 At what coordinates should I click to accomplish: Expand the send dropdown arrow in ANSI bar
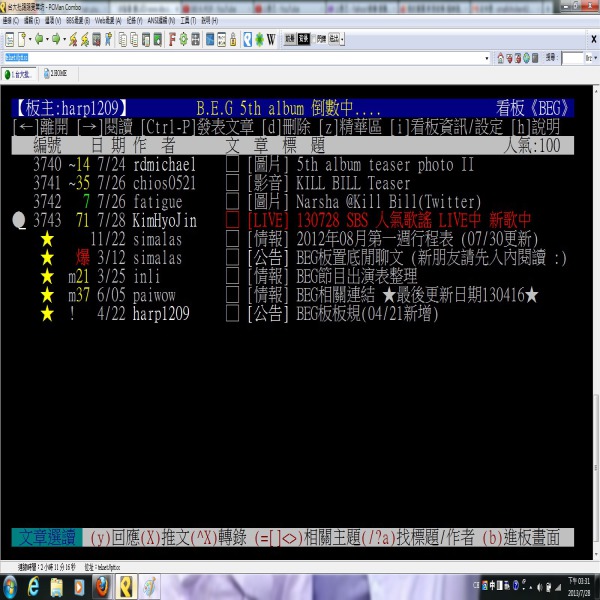tap(342, 39)
